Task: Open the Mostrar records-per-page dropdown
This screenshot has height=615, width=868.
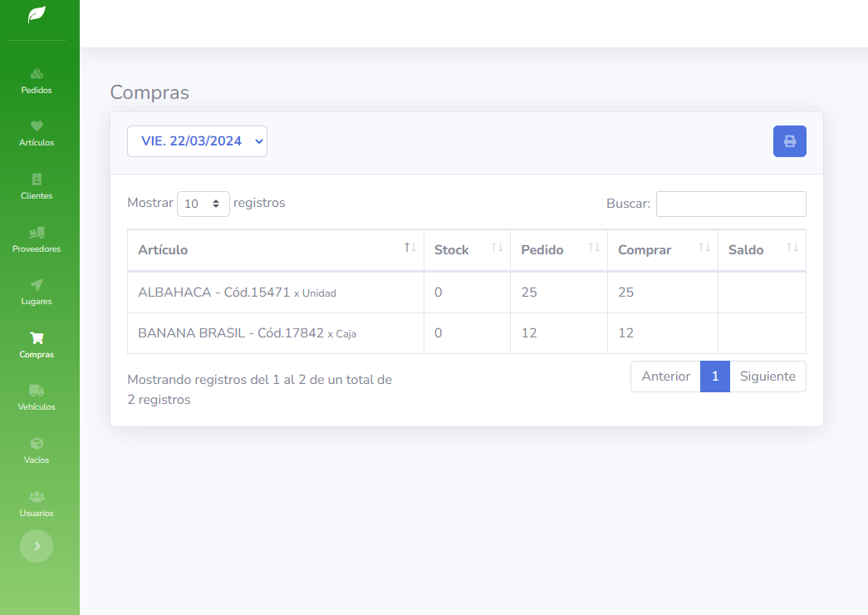Action: pyautogui.click(x=204, y=204)
